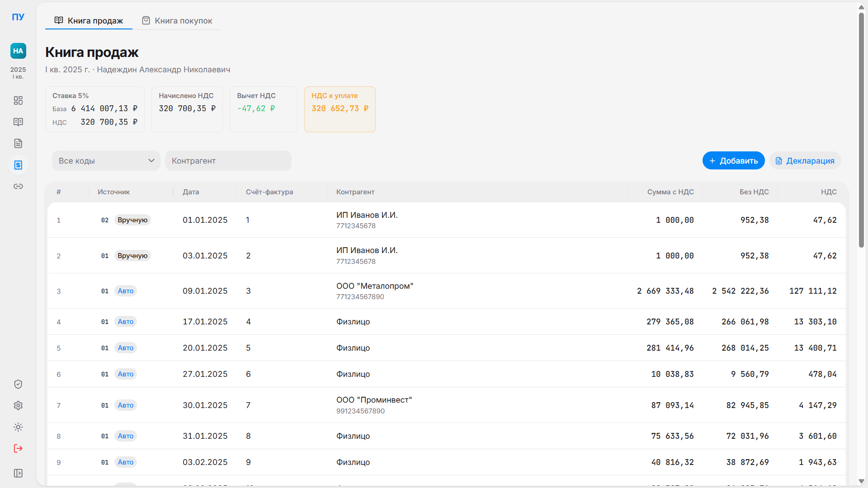This screenshot has height=488, width=868.
Task: Click the 'НДС к уплате' summary card
Action: [x=340, y=109]
